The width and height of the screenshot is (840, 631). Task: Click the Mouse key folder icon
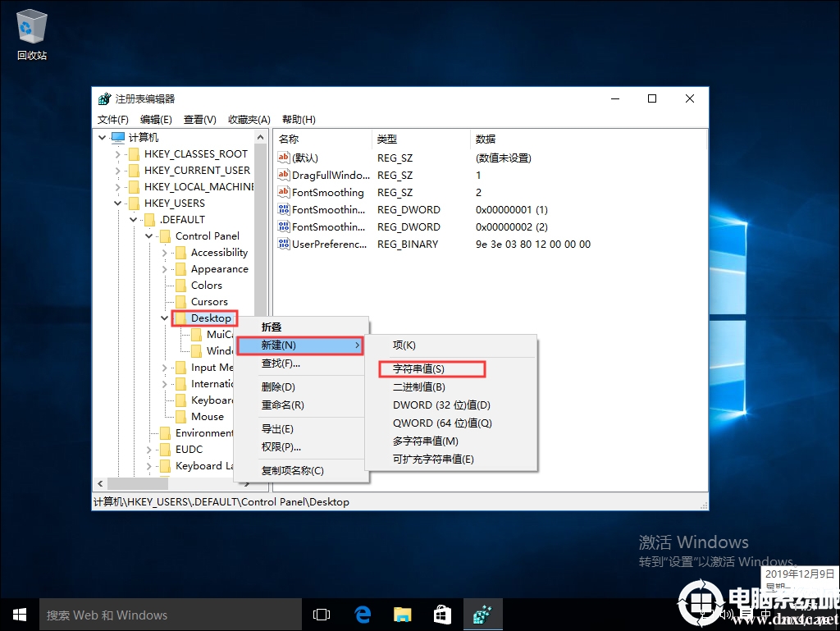tap(181, 417)
